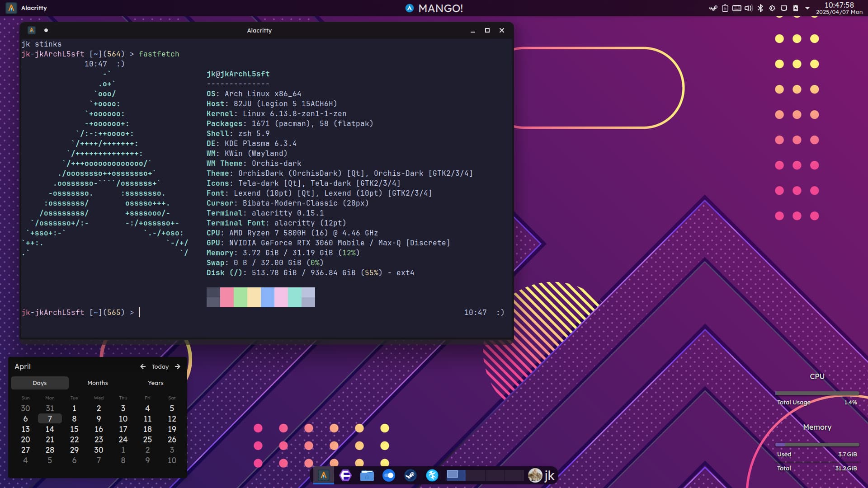Click the pink color block in fastfetch palette
Viewport: 868px width, 488px height.
click(227, 297)
